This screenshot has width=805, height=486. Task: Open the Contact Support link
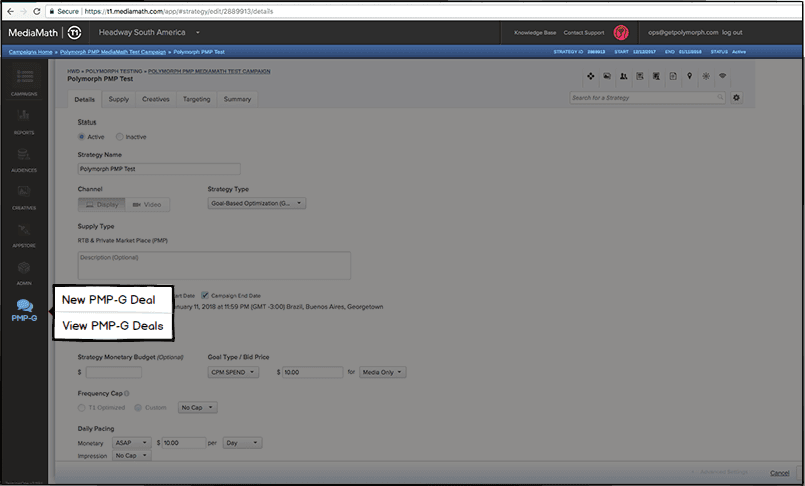pos(584,32)
